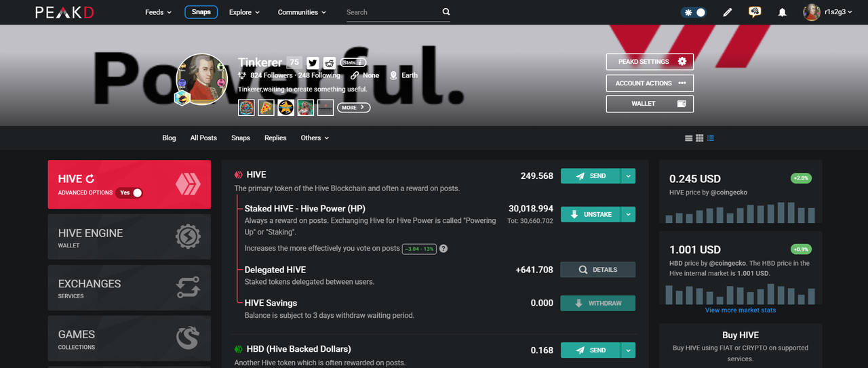Select the grid view icon

[700, 138]
